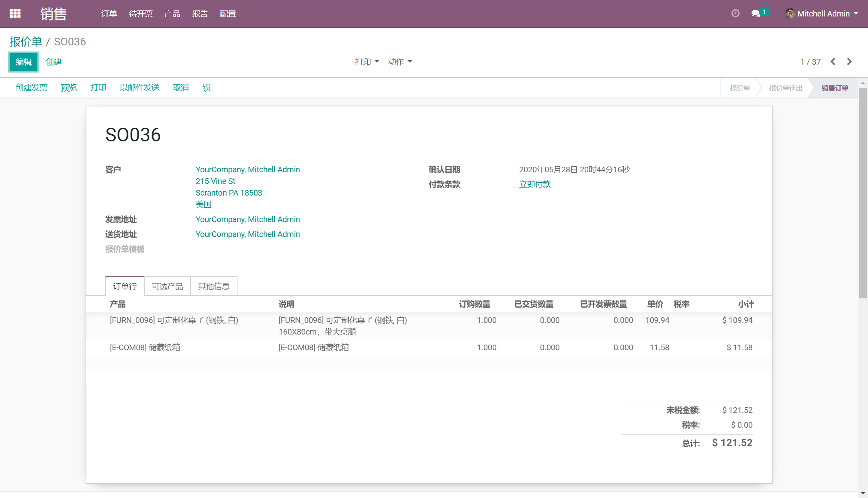Click the 锁 lock icon on toolbar
This screenshot has height=498, width=868.
coord(207,88)
